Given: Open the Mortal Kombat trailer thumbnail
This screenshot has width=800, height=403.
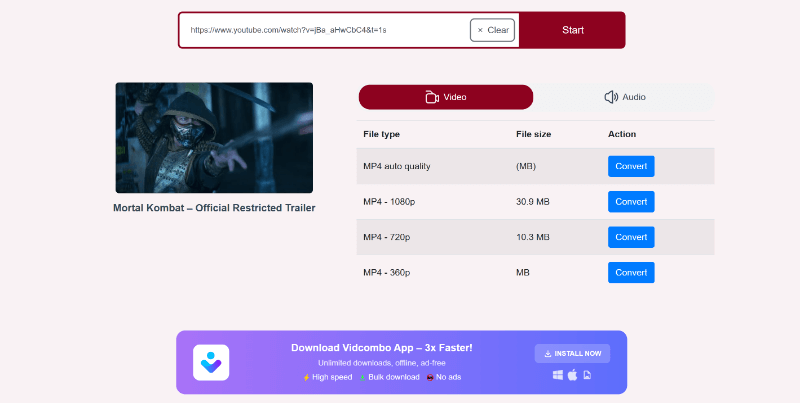Looking at the screenshot, I should [x=214, y=138].
